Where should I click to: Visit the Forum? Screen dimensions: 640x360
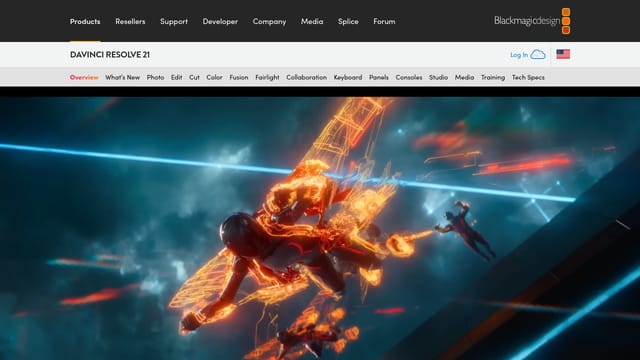coord(384,21)
